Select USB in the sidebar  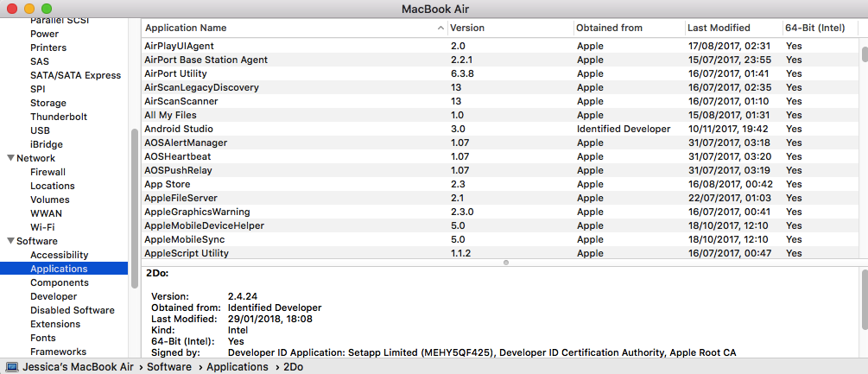(x=40, y=130)
